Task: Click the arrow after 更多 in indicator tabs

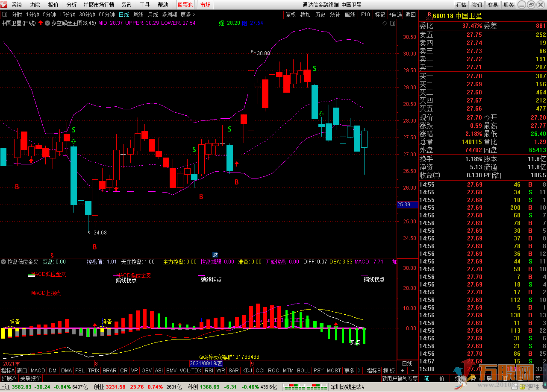Action: tap(359, 371)
